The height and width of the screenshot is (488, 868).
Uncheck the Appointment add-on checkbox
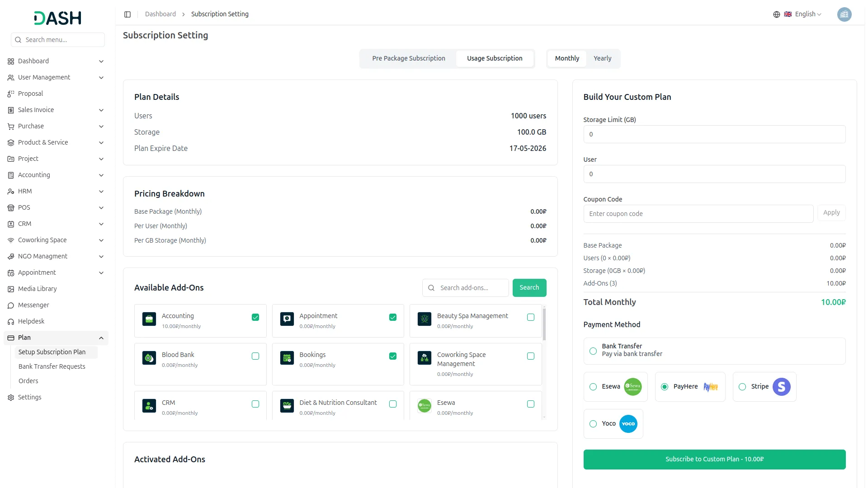[x=393, y=317]
